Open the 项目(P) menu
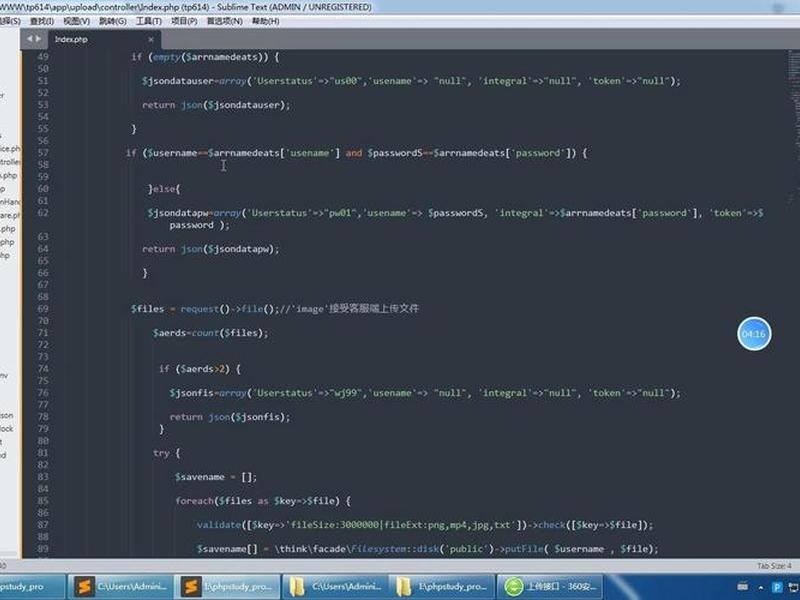 tap(184, 21)
